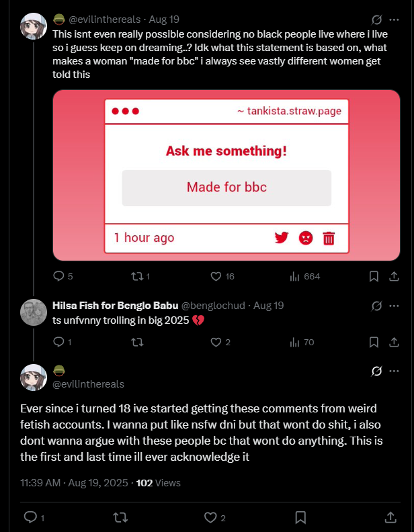Reply to the top post with 5 replies
Screen dimensions: 414x532
(58, 276)
